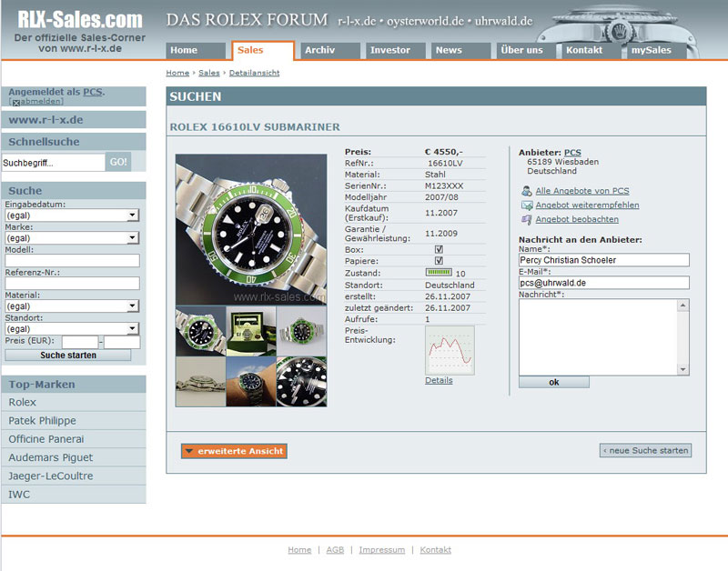The height and width of the screenshot is (571, 728).
Task: Open the wrist shot thumbnail photo
Action: (251, 382)
